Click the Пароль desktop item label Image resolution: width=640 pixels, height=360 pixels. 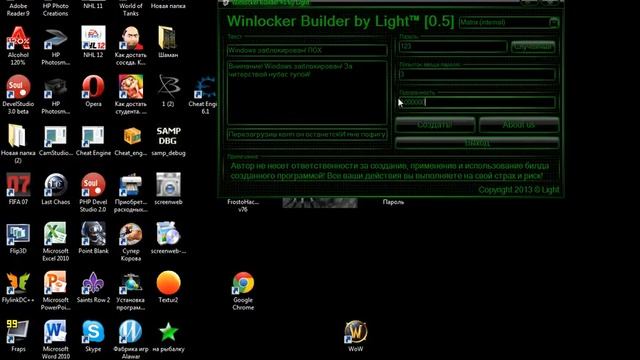click(393, 202)
